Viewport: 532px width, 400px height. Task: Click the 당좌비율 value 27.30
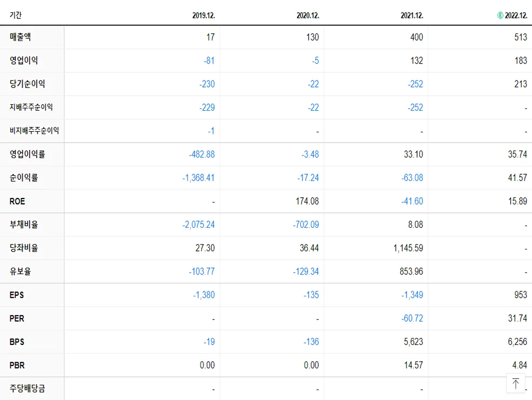coord(205,248)
